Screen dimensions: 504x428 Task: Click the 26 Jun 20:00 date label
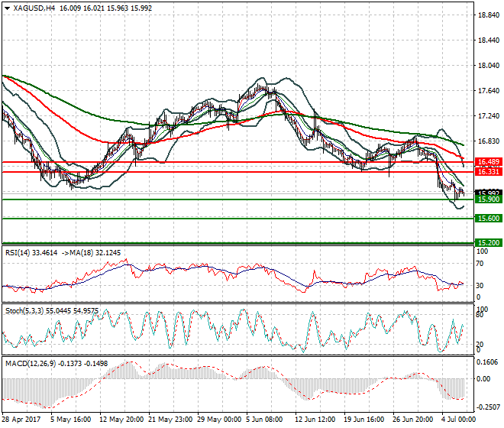412,420
